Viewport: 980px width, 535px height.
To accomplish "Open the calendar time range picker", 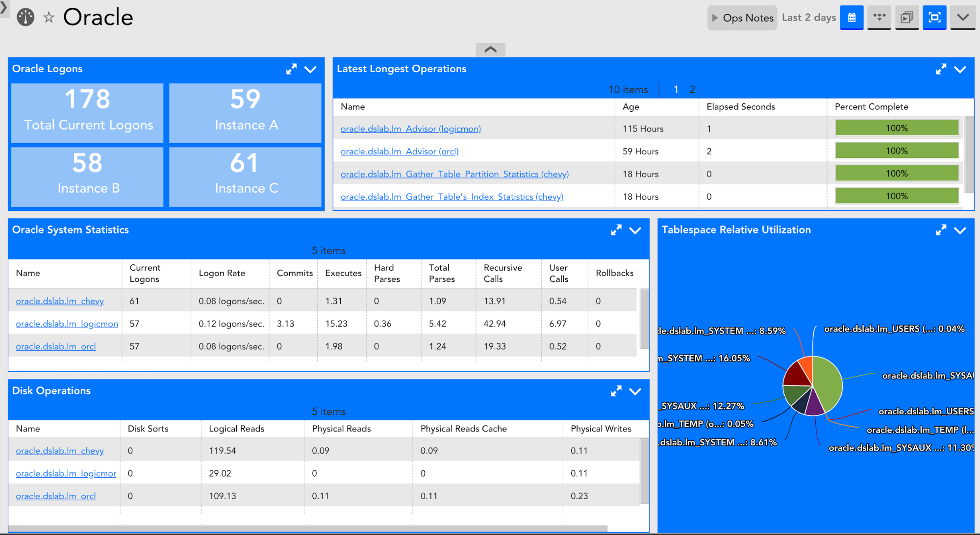I will point(852,18).
